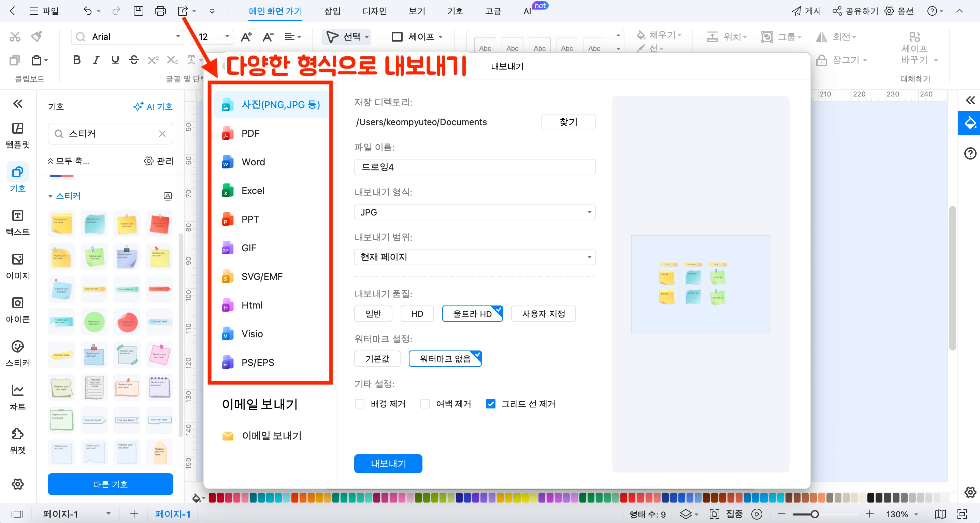This screenshot has height=523, width=980.
Task: Click the 드로잉4 file name input field
Action: coord(474,167)
